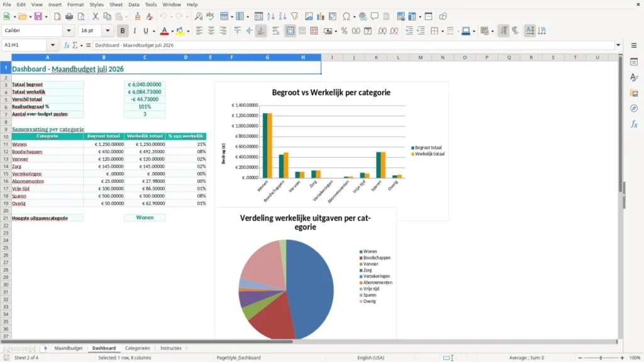Open sidebar Gallery icon
Viewport: 644px width, 362px height.
click(634, 93)
